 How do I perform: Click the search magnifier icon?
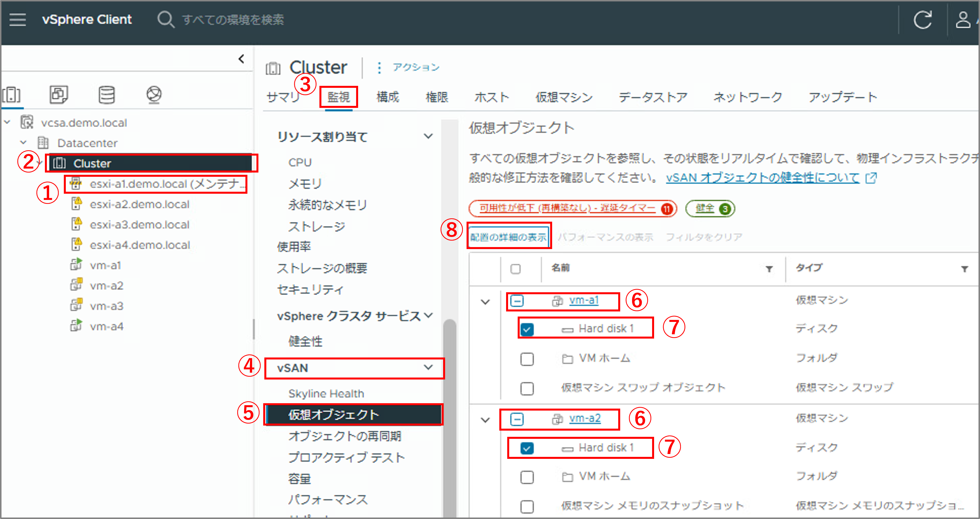(166, 19)
